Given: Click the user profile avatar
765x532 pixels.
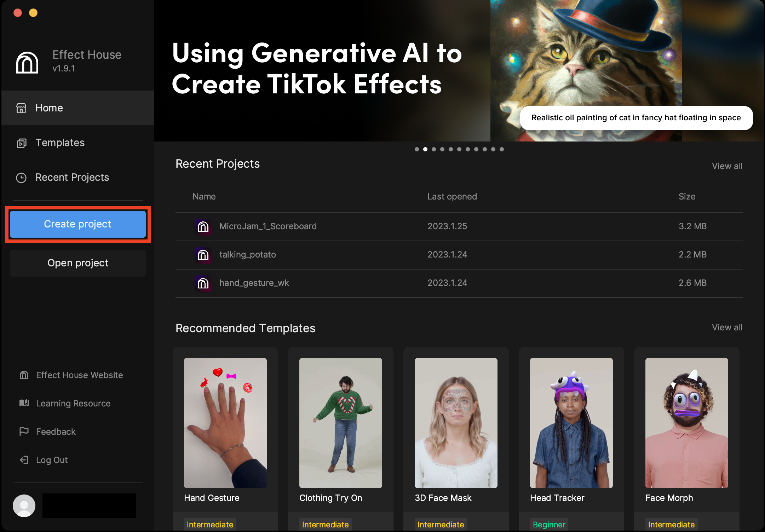Looking at the screenshot, I should click(x=24, y=505).
